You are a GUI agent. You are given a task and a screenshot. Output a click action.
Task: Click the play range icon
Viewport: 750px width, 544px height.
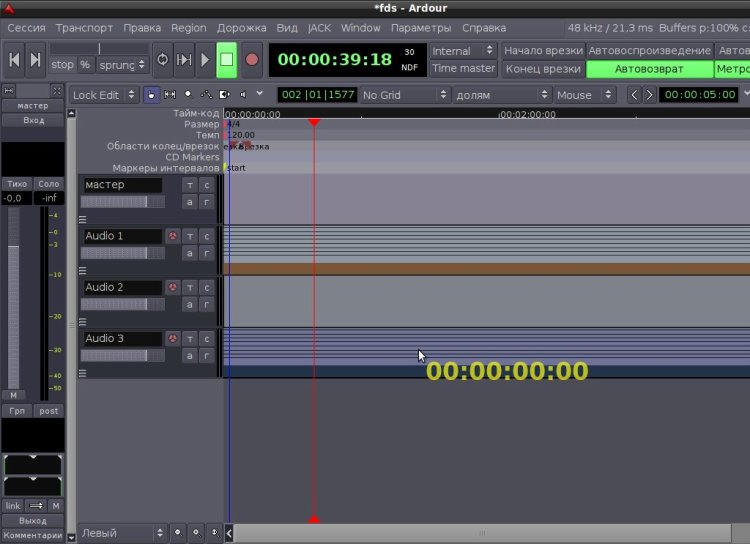184,60
